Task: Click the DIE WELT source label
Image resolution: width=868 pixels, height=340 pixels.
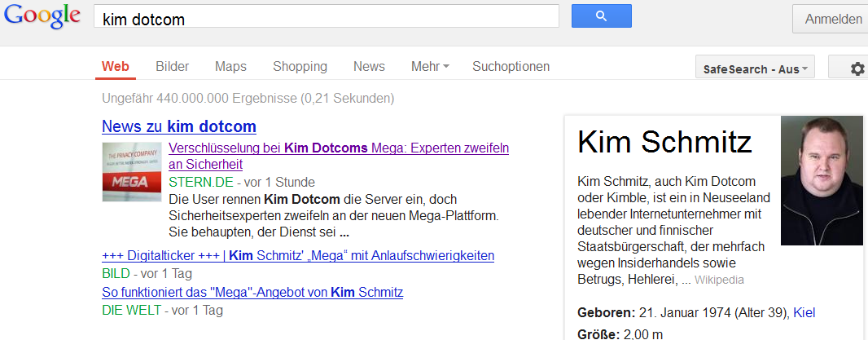Action: [132, 310]
